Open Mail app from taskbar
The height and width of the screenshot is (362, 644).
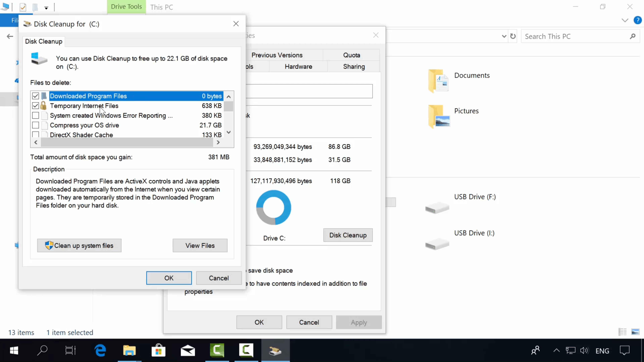click(x=188, y=350)
